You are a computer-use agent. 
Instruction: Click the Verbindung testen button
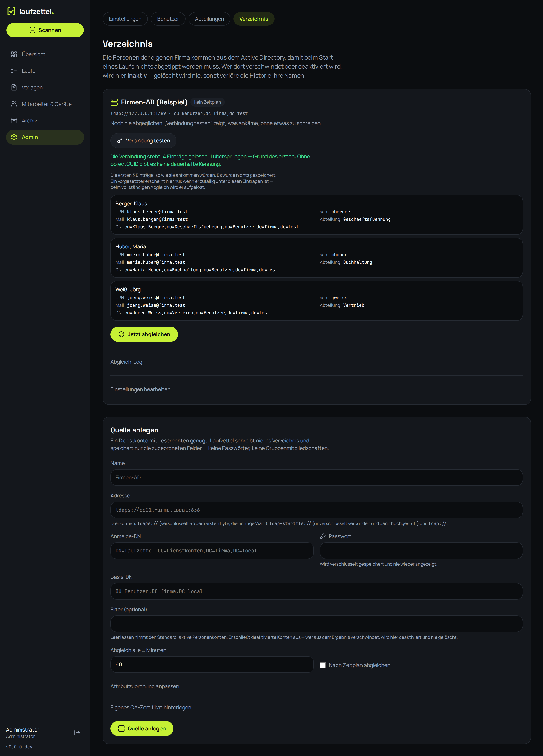click(143, 141)
